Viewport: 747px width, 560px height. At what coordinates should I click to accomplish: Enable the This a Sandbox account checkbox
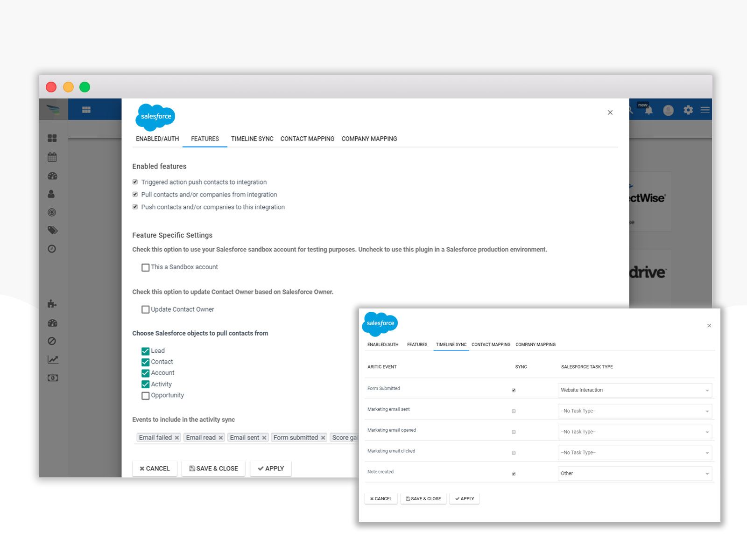tap(146, 267)
